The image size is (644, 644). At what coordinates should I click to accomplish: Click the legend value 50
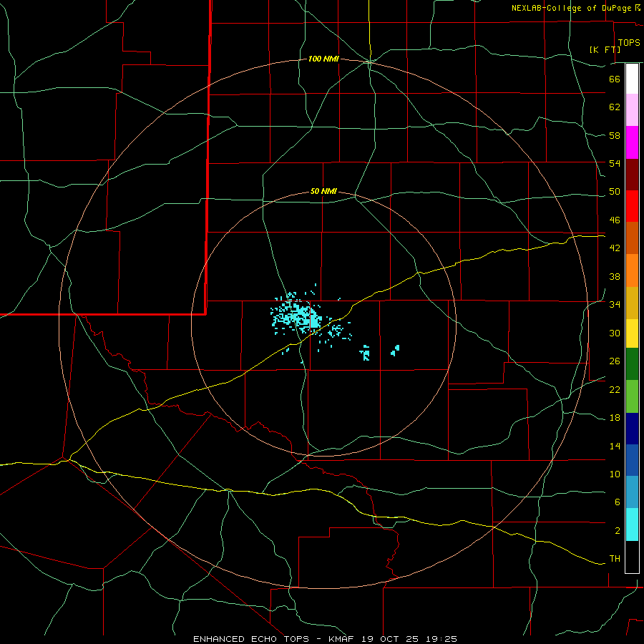coord(615,192)
